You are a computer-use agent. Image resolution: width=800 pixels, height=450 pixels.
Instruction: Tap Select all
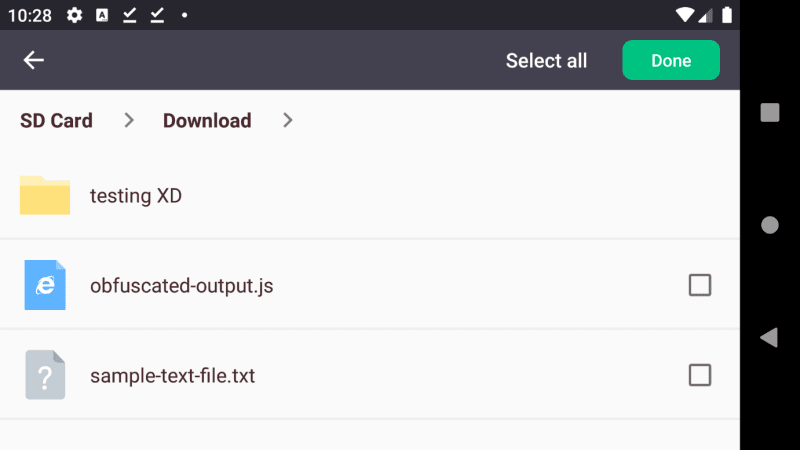546,60
